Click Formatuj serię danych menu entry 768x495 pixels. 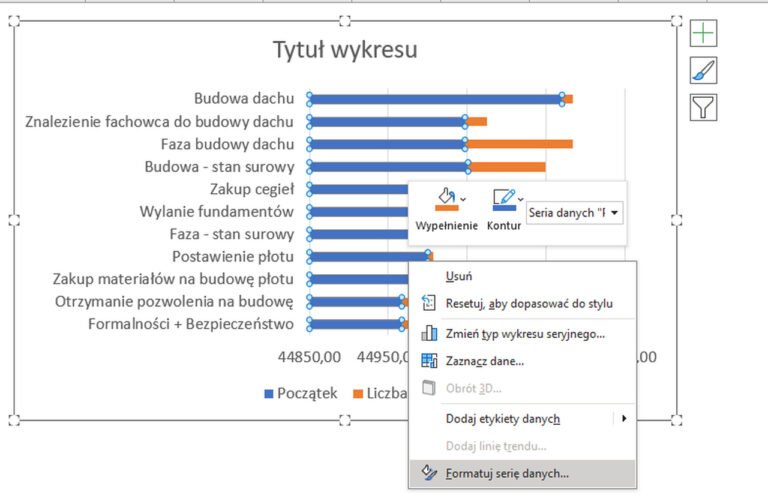tap(523, 473)
